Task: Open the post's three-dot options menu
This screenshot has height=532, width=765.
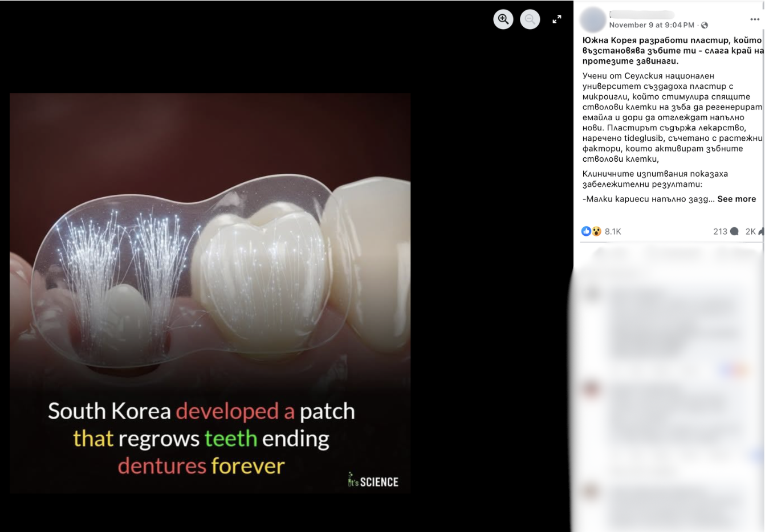Action: coord(754,19)
